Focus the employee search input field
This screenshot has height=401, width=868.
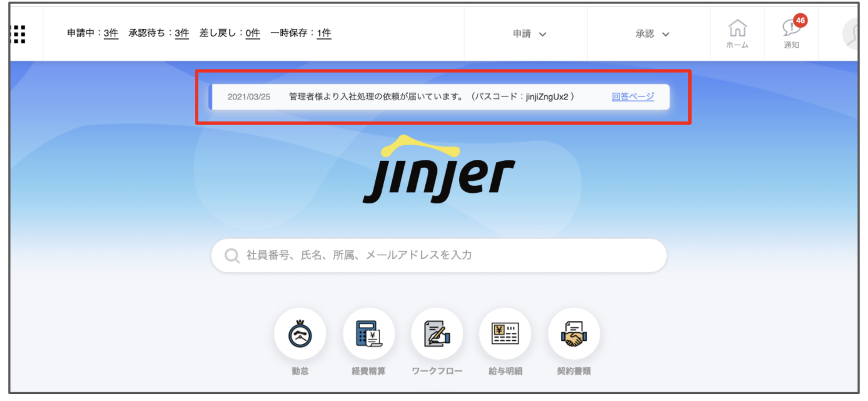point(448,256)
